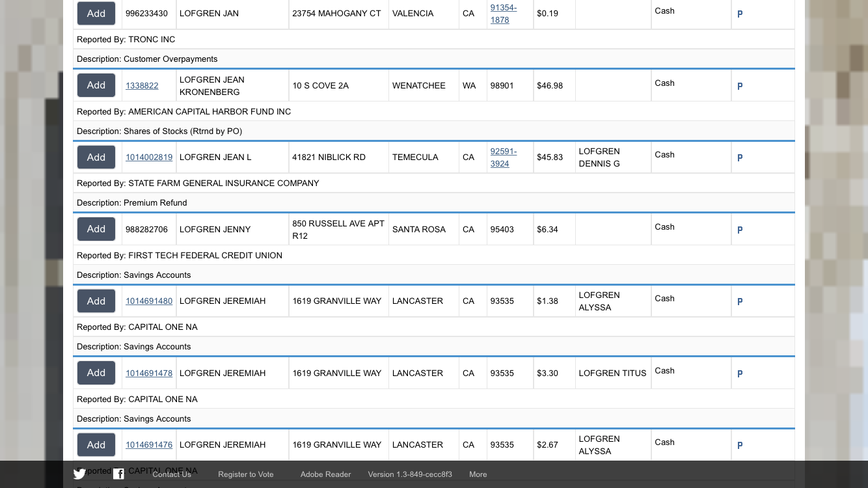
Task: Select the LOFGREN JENNY name cell
Action: coord(232,229)
